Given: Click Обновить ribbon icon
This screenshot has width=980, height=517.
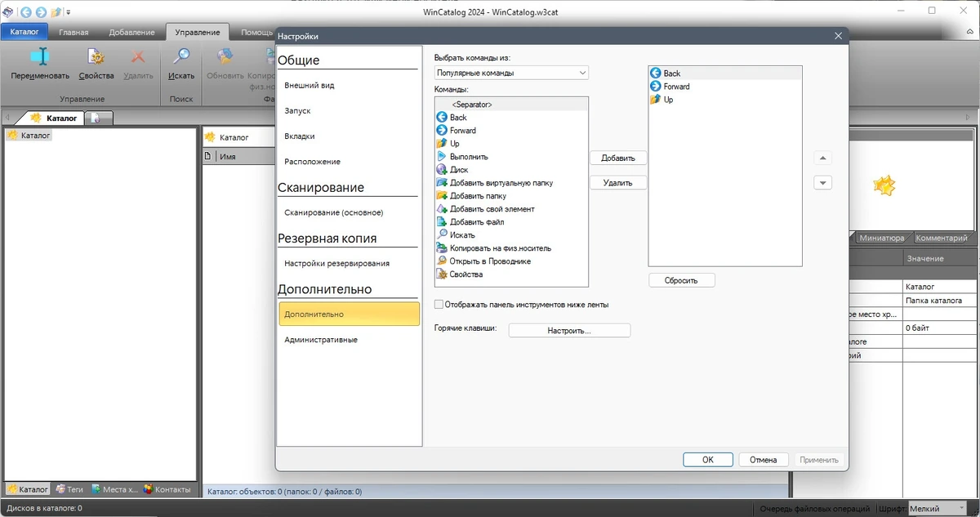Looking at the screenshot, I should click(x=225, y=56).
